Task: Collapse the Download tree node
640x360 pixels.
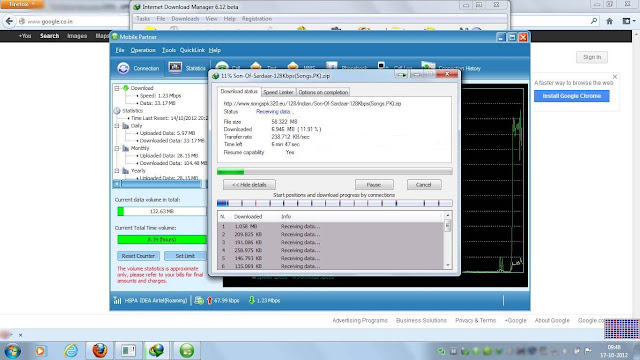Action: [x=117, y=88]
